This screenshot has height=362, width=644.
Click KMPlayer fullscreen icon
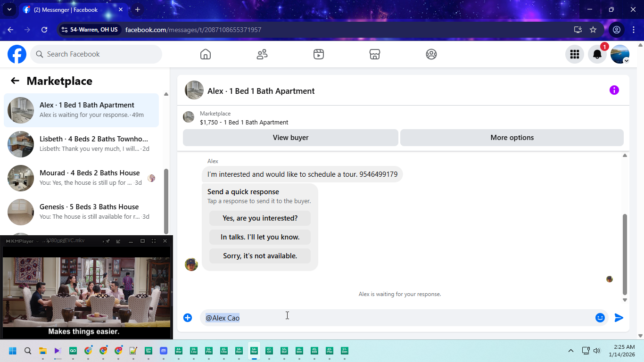(x=154, y=241)
